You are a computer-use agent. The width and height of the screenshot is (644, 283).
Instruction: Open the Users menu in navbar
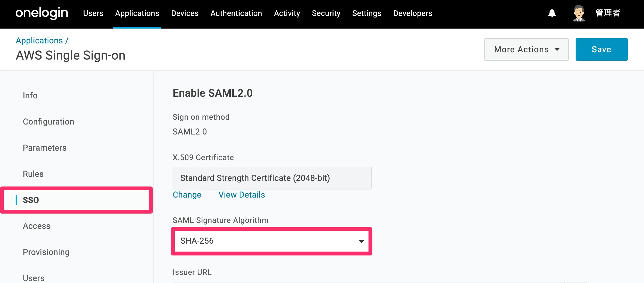point(93,13)
